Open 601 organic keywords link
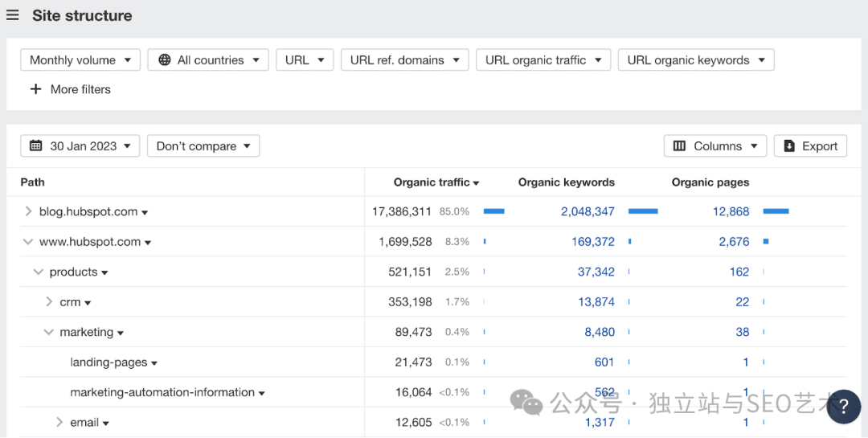Image resolution: width=868 pixels, height=438 pixels. [604, 362]
